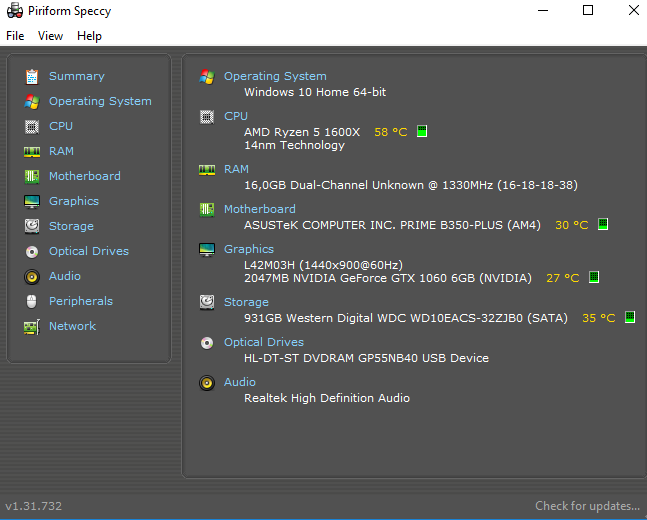Click the storage temperature indicator beside 35 °C
647x520 pixels.
coord(630,317)
